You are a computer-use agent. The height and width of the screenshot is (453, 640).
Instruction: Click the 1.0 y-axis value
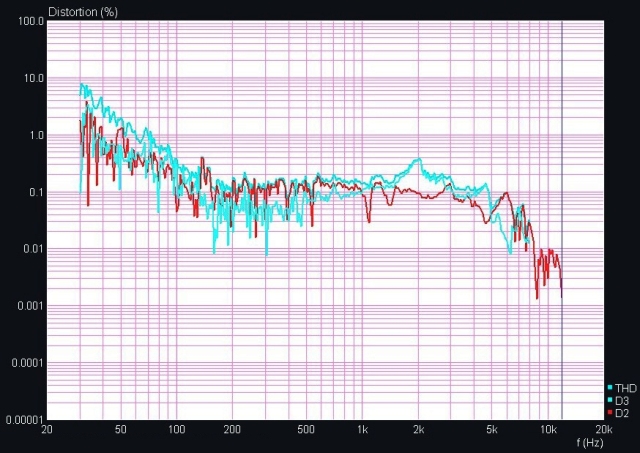36,135
